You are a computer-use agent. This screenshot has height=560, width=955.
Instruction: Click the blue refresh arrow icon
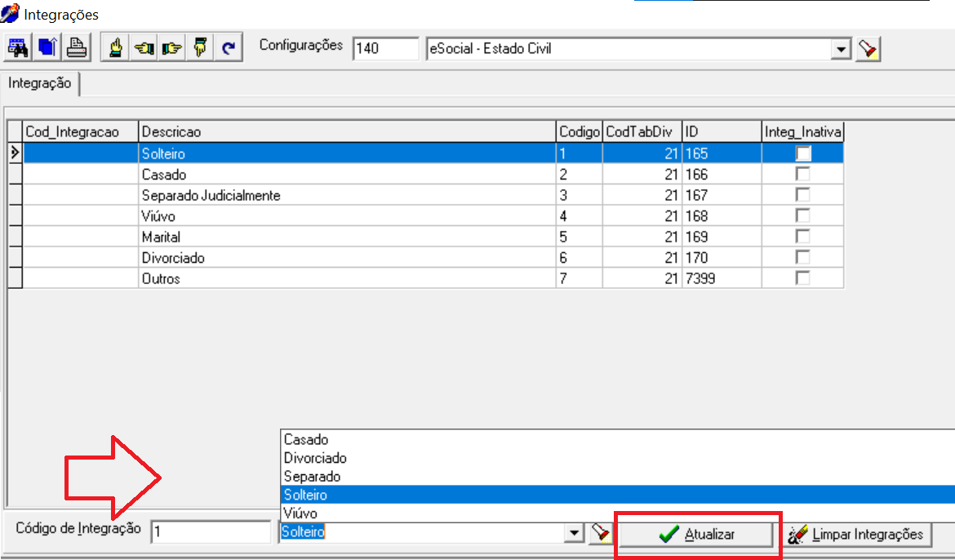point(228,48)
